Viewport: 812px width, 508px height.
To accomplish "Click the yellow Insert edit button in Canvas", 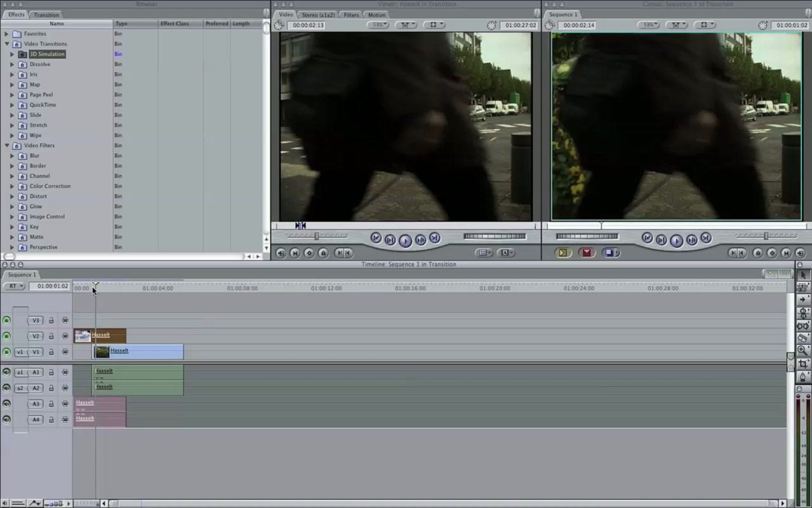I will 563,253.
